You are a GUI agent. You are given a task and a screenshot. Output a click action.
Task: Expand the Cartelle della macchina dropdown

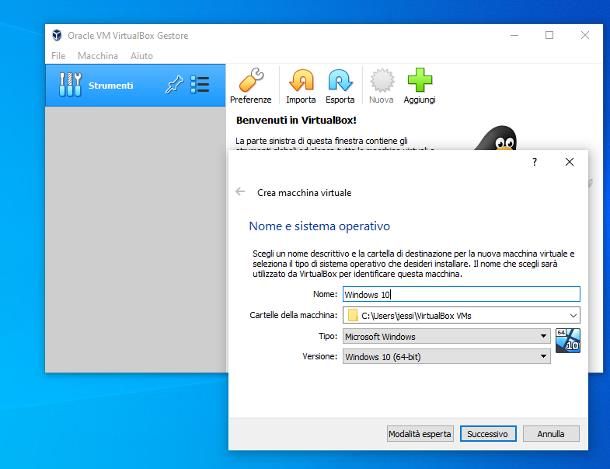(x=573, y=315)
